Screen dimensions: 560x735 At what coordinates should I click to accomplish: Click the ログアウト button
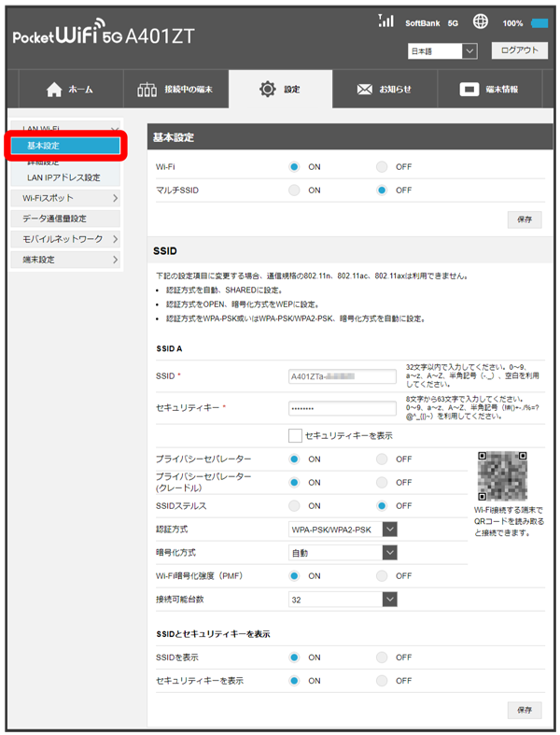point(519,51)
